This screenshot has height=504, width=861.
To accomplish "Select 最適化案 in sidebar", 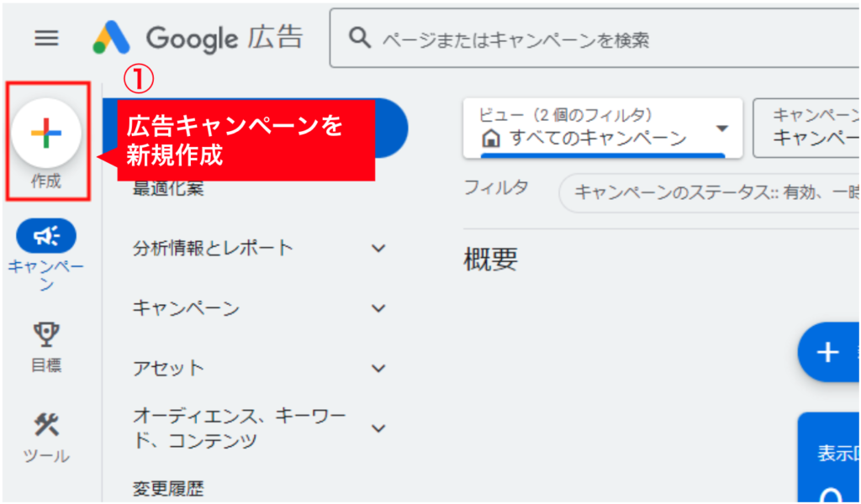I will (x=168, y=190).
